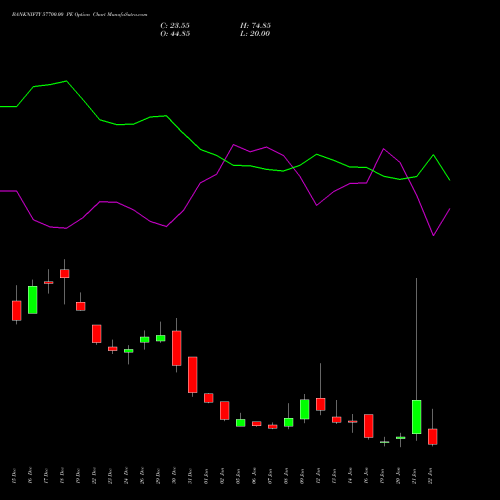
Task: Select the green candle on 16 Dec
Action: 33,300
